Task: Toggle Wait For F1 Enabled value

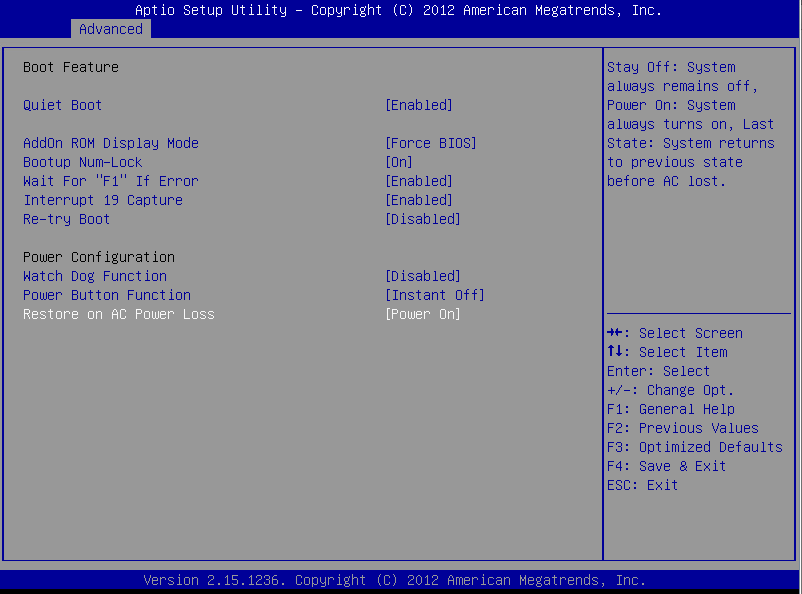Action: (419, 181)
